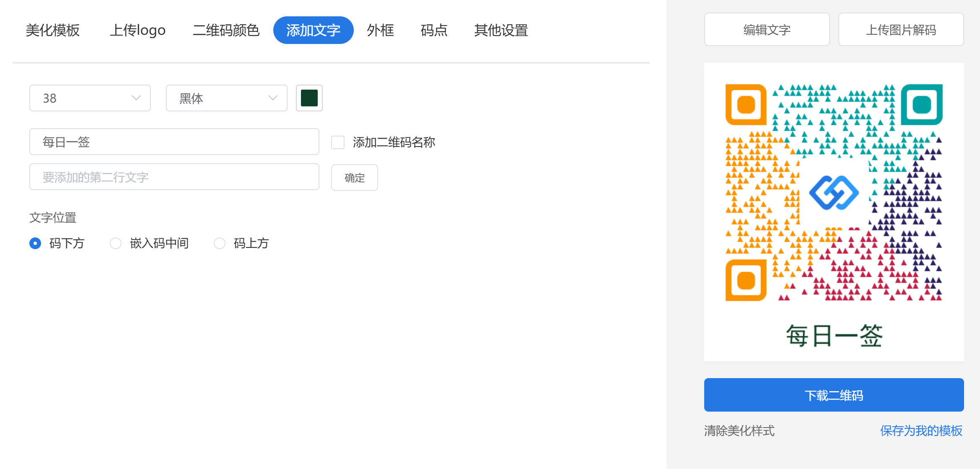Click the 下载二维码 button
The image size is (980, 469).
click(834, 395)
